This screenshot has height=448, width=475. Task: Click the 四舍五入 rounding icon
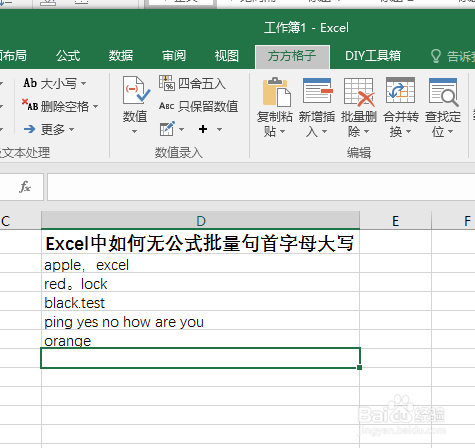tap(167, 83)
